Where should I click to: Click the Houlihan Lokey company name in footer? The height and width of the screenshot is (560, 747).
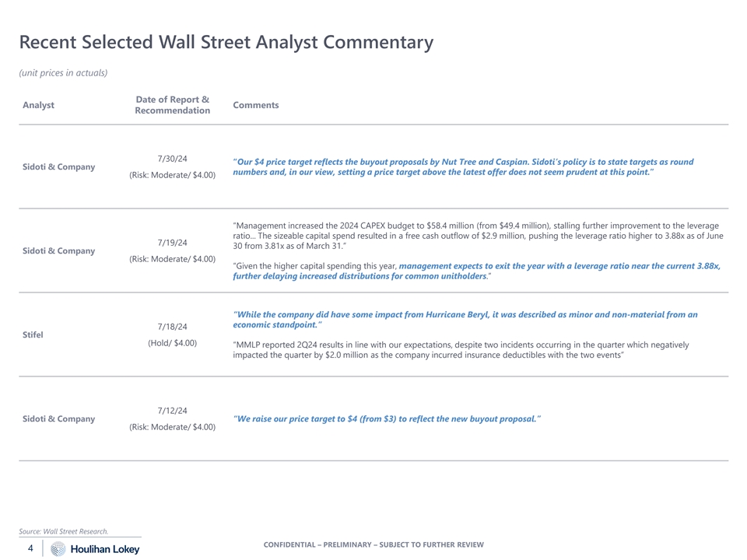pyautogui.click(x=105, y=549)
